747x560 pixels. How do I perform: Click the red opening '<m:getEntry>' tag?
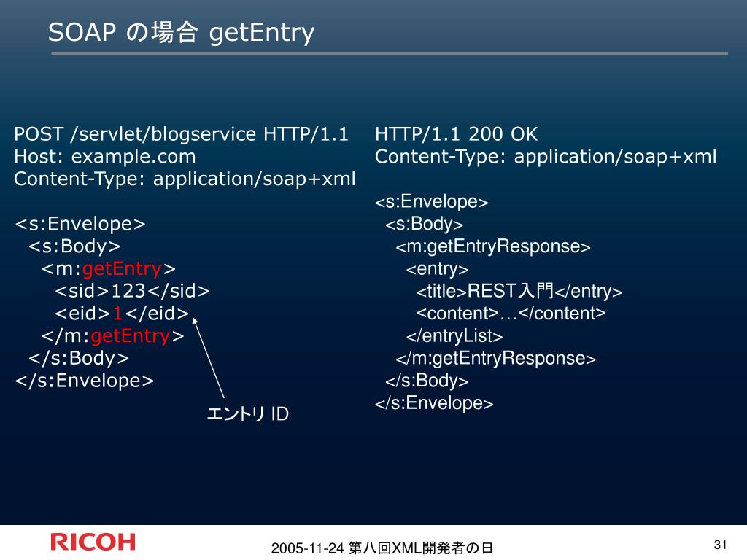109,269
